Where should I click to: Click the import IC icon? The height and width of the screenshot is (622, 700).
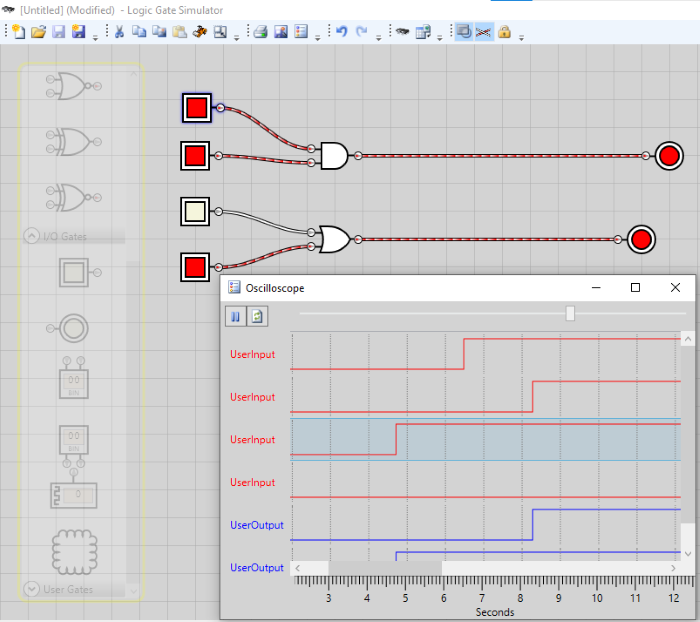[x=423, y=32]
